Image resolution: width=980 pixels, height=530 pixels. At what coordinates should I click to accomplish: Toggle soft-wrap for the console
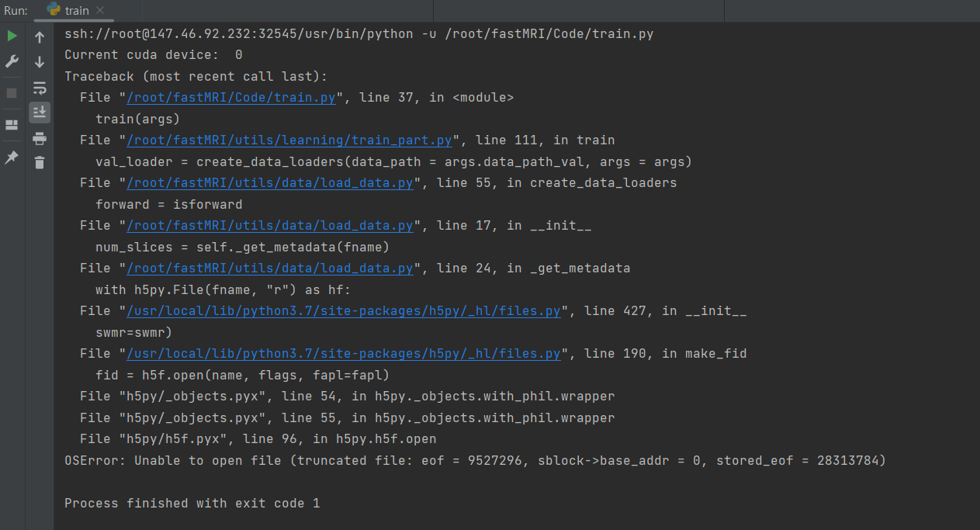(x=39, y=88)
